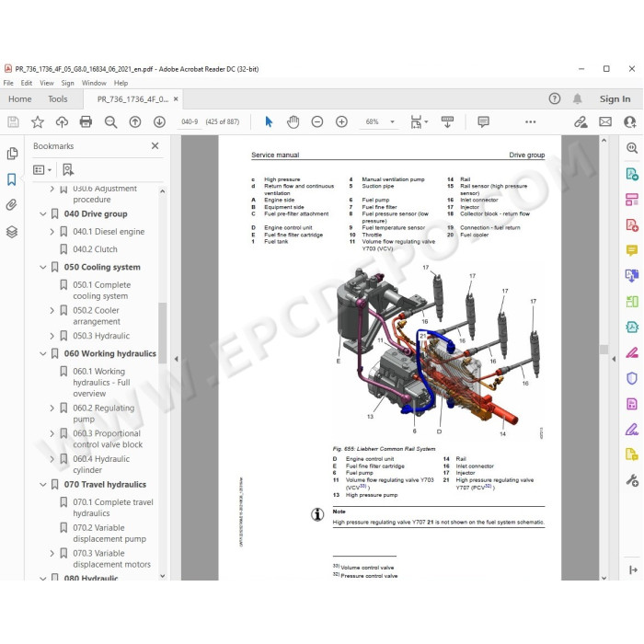Click the Zoom in plus icon

coord(341,122)
